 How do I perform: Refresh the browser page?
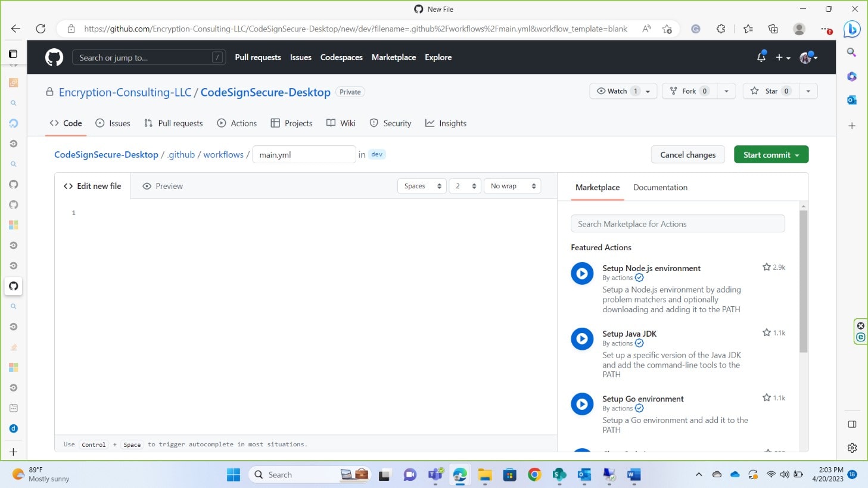pyautogui.click(x=41, y=29)
